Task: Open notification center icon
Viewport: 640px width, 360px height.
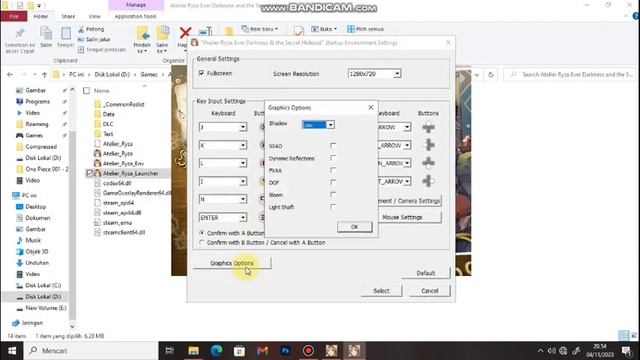Action: [x=627, y=351]
